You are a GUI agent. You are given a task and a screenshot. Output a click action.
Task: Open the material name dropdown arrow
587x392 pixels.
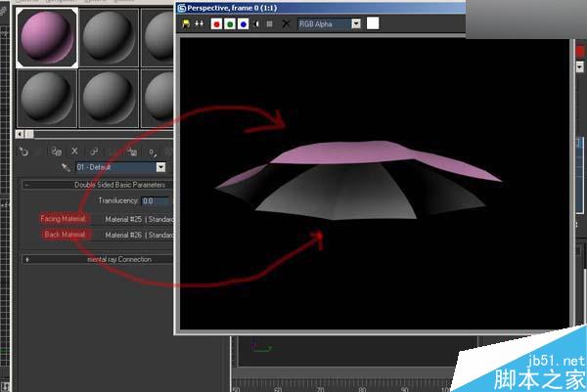[x=160, y=167]
